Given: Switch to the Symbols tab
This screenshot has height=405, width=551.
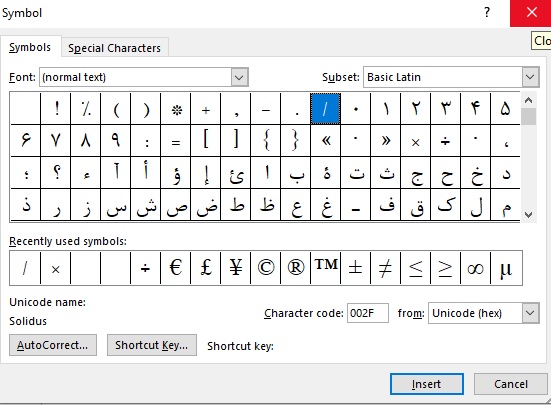Looking at the screenshot, I should (x=30, y=47).
